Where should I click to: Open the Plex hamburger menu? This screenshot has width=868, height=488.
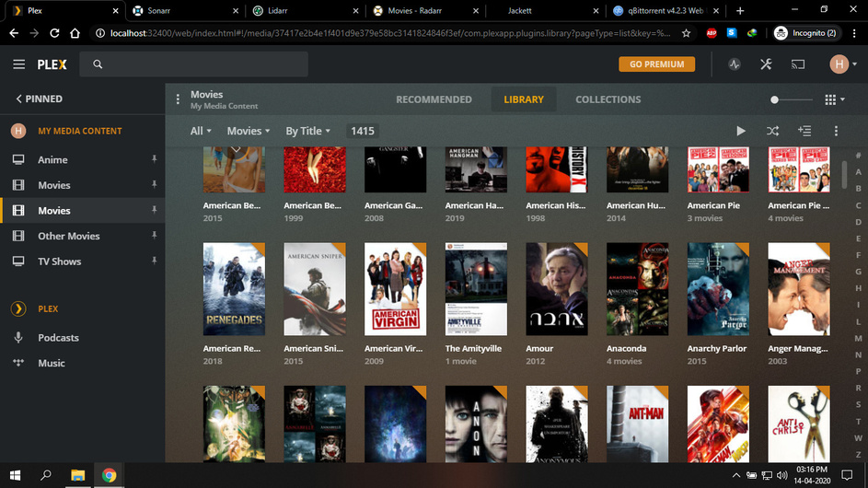18,64
